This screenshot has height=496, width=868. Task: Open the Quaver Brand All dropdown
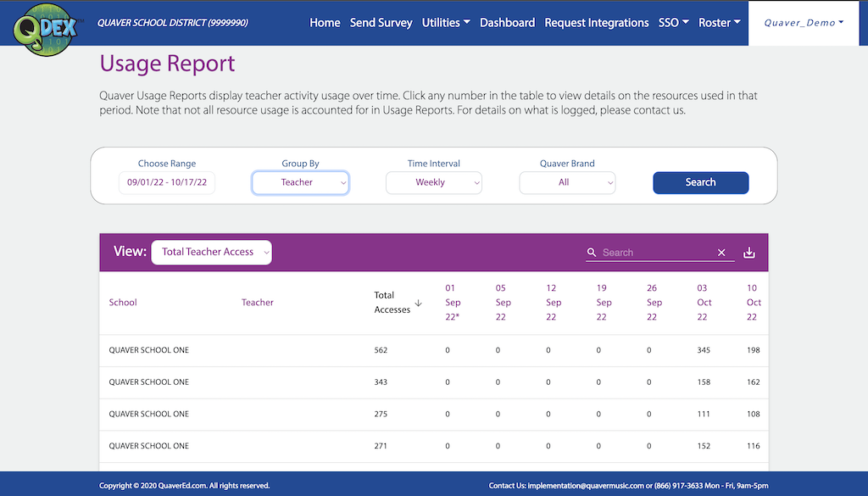coord(567,182)
